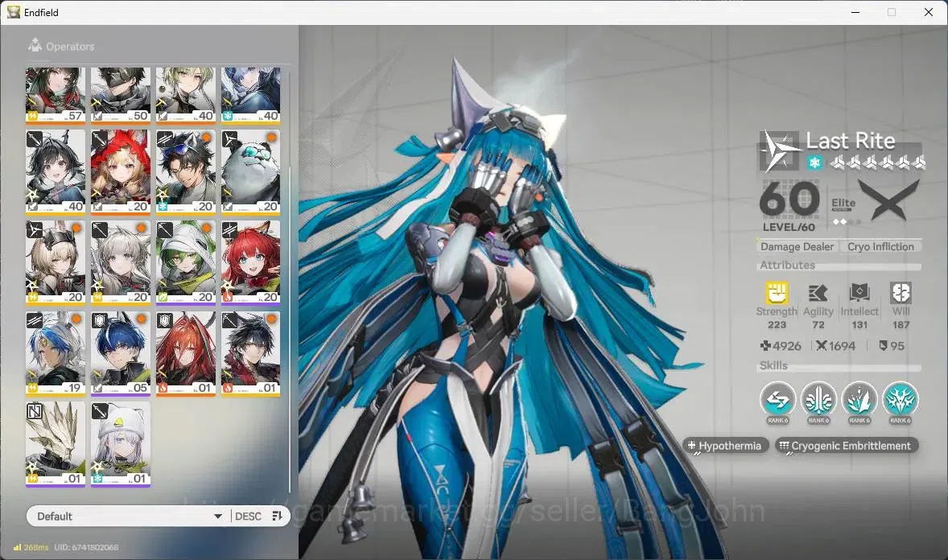Click the UID: 6741802068 text
The width and height of the screenshot is (948, 560).
[86, 547]
